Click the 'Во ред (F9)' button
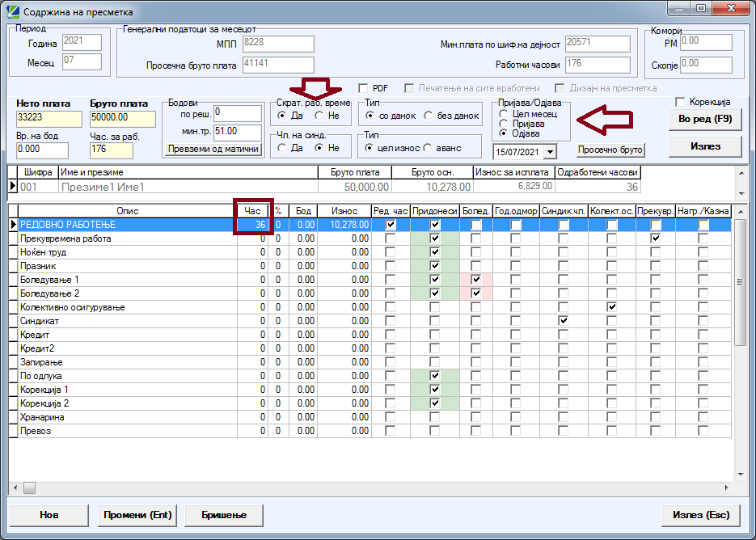This screenshot has width=756, height=540. (705, 119)
